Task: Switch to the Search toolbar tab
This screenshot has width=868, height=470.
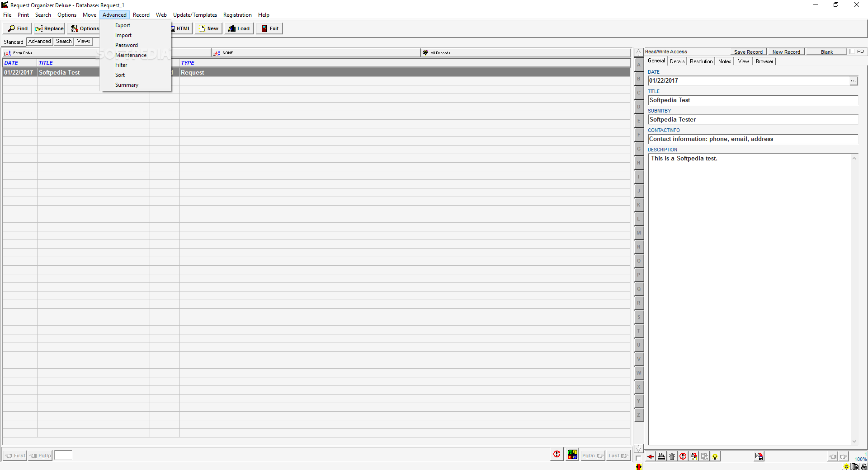Action: 64,41
